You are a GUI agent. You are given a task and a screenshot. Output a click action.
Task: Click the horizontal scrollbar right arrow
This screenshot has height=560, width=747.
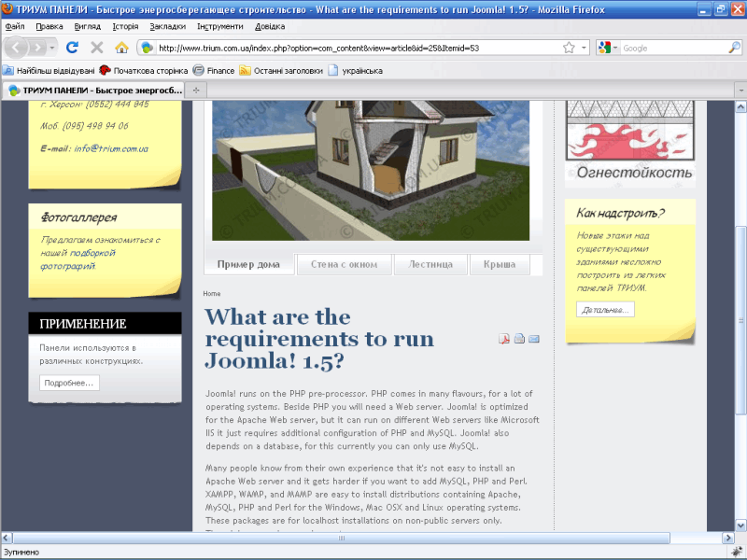(x=728, y=538)
